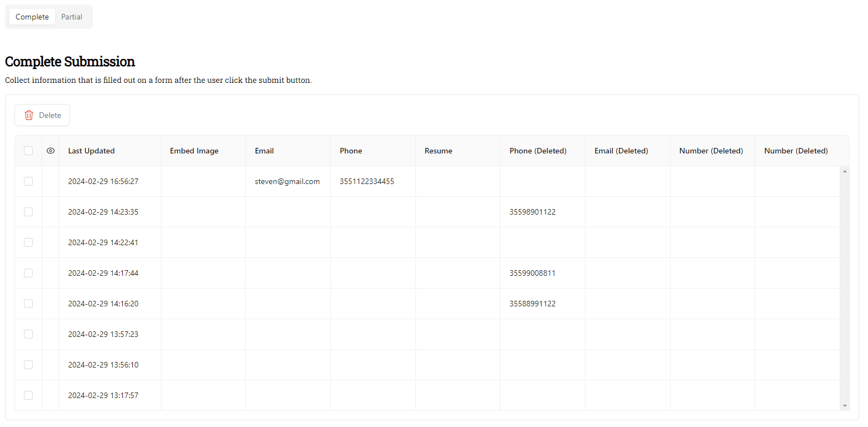
Task: Click the table's vertical scrollbar track
Action: pos(845,289)
